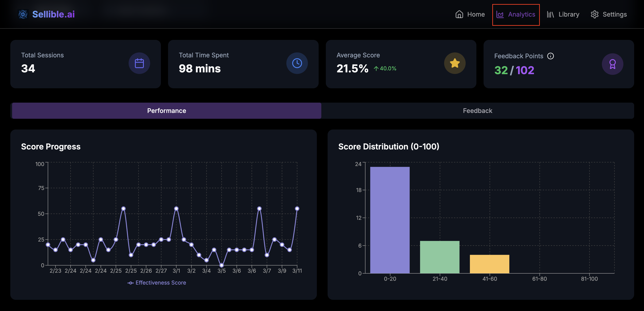Select the 3/11 data point on Score Progress
Screen dimensions: 644x311
click(x=297, y=209)
